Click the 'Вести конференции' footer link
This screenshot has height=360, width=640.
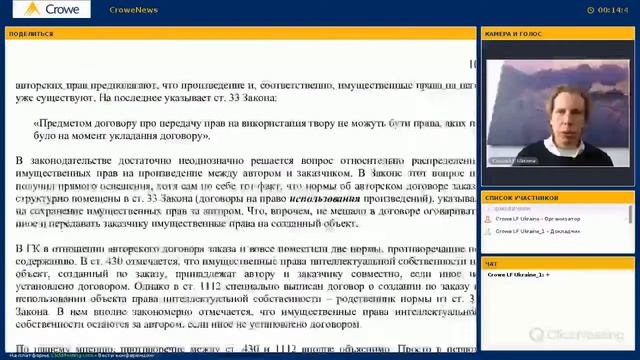coord(125,356)
